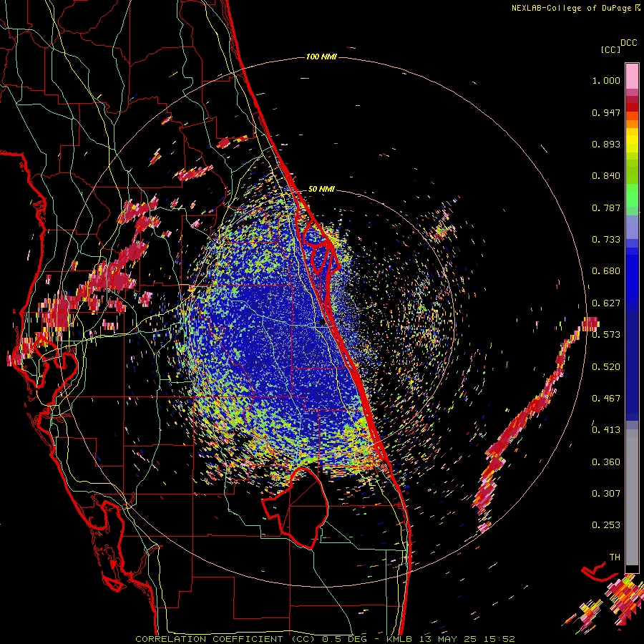This screenshot has height=644, width=644.
Task: Click the 0.787 color scale value
Action: tap(606, 208)
